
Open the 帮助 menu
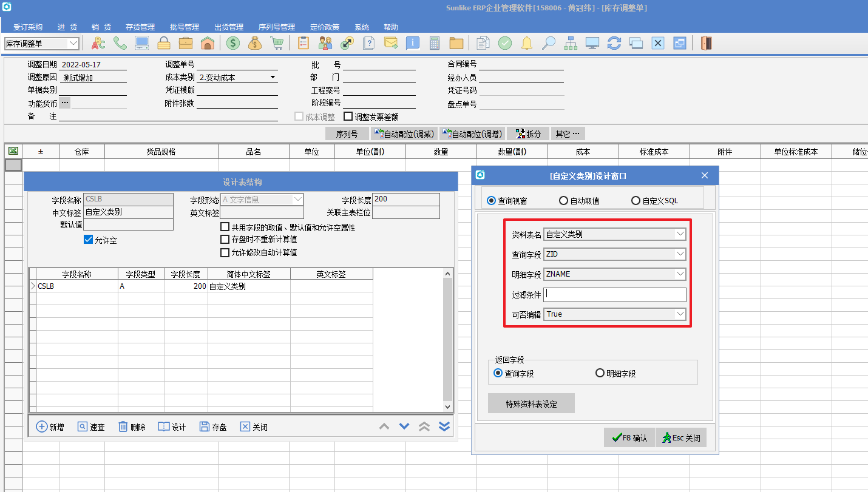(x=391, y=27)
